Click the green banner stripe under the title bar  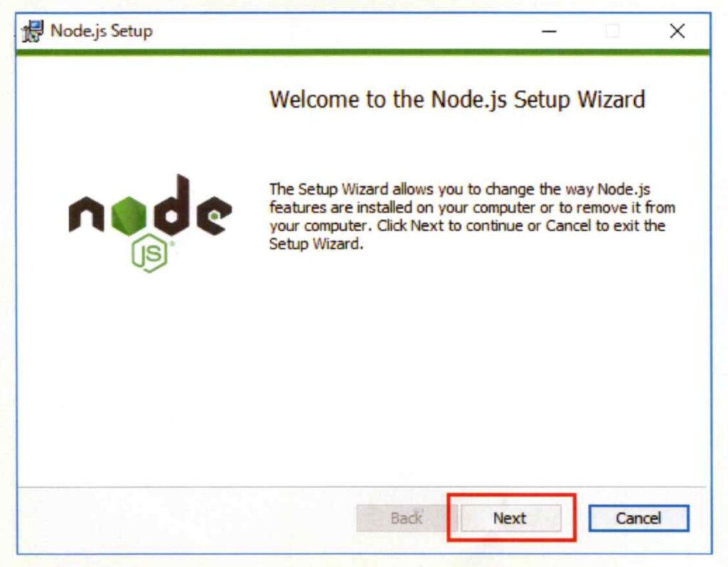pos(363,52)
